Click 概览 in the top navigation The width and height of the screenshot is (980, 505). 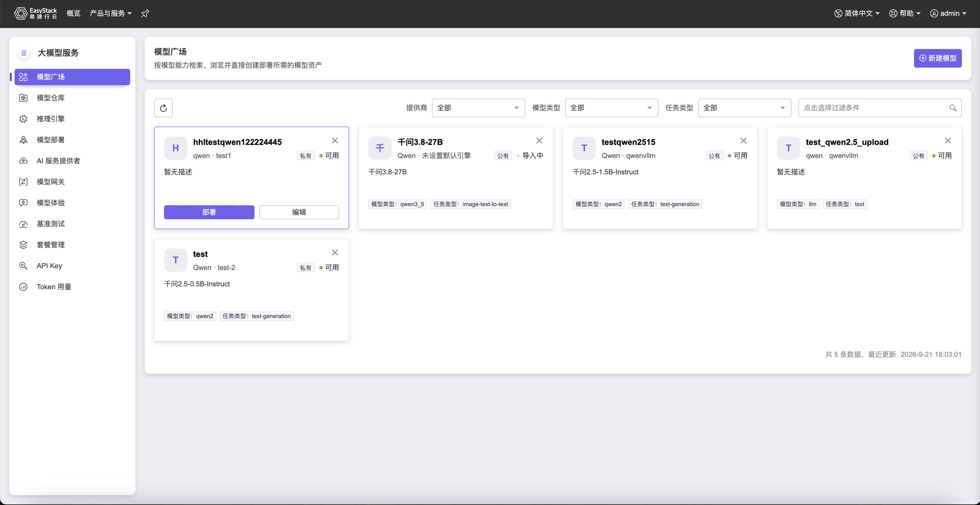[74, 13]
